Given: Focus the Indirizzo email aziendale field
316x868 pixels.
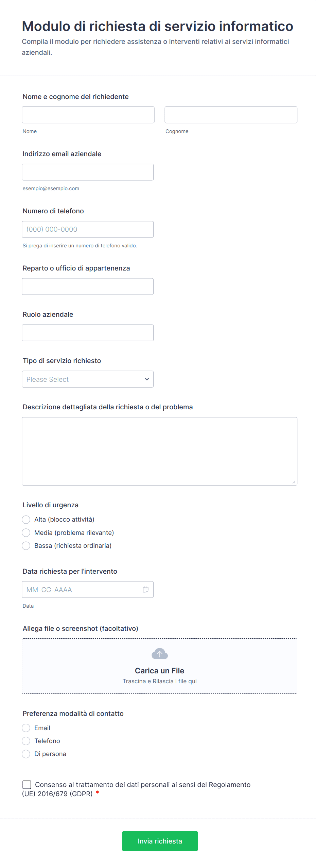Looking at the screenshot, I should [88, 172].
